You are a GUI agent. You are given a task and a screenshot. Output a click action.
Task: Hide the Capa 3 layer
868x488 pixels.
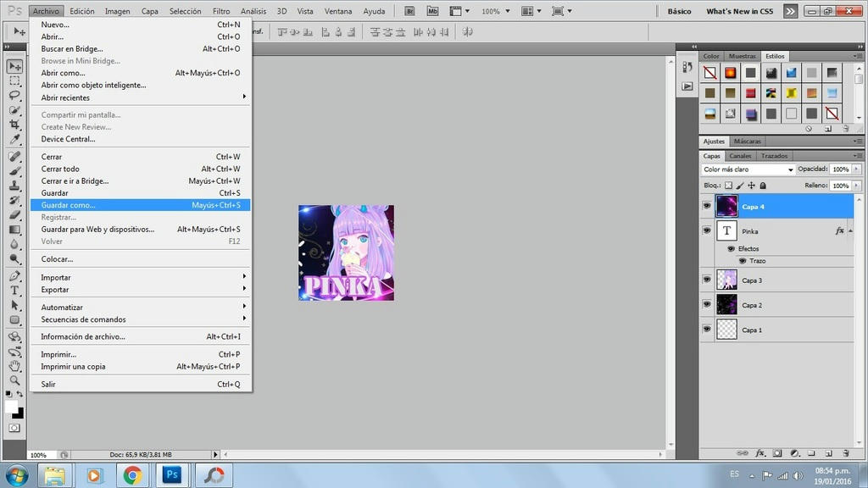point(707,280)
